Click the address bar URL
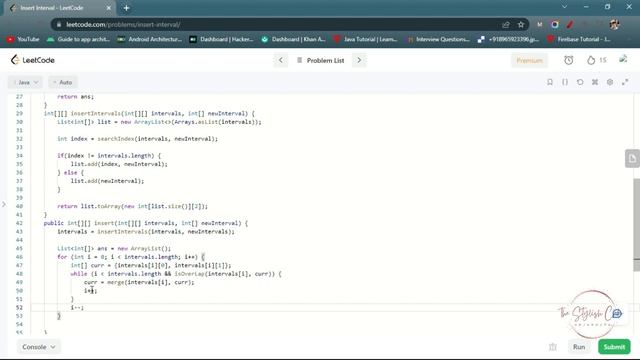Viewport: 640px width, 360px height. pyautogui.click(x=123, y=24)
